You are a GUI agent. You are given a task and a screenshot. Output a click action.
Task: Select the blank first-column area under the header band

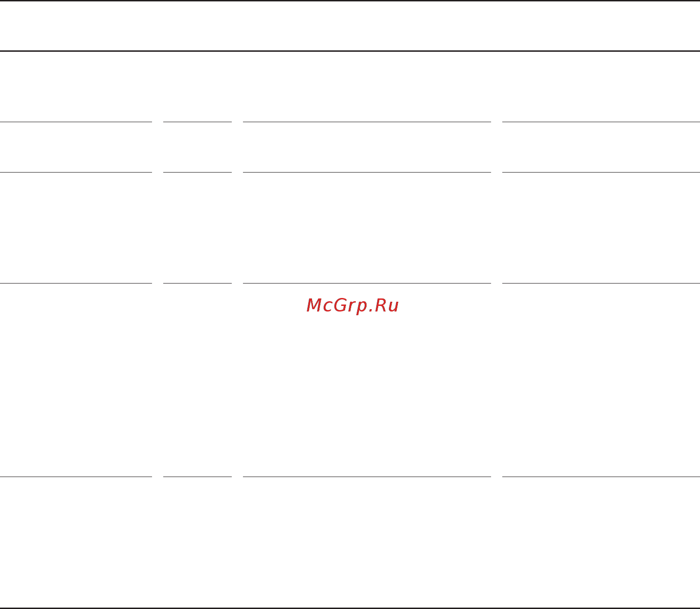click(76, 86)
